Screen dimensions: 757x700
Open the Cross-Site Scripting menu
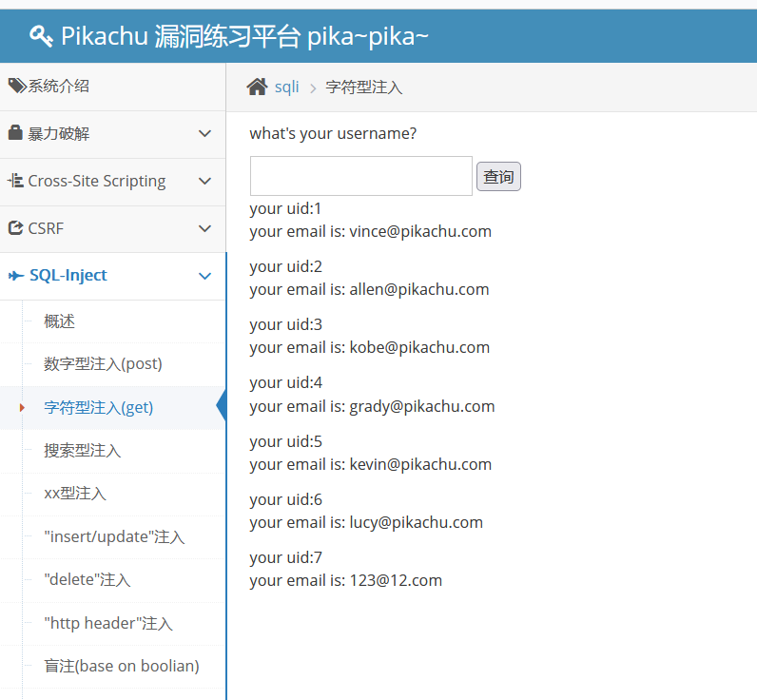(x=112, y=182)
